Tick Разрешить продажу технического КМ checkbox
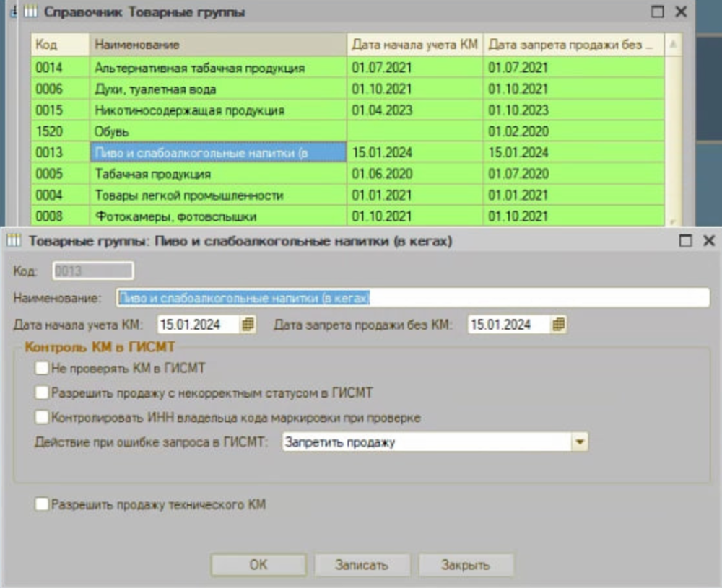 tap(42, 505)
